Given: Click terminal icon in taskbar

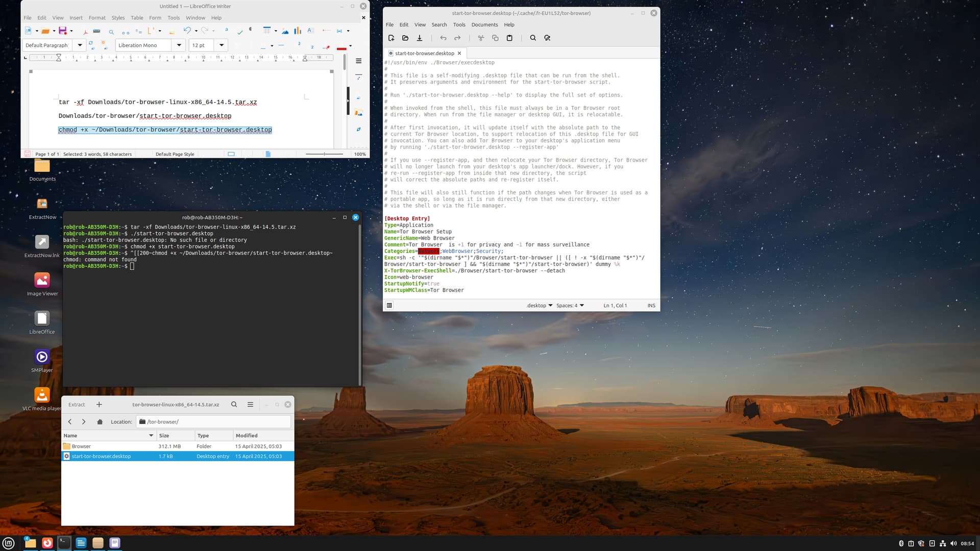Looking at the screenshot, I should click(x=64, y=543).
